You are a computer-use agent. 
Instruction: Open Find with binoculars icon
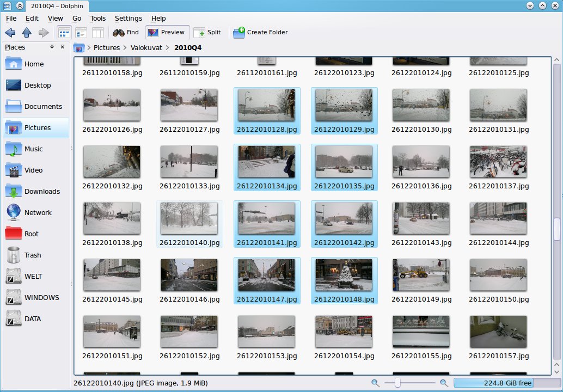pyautogui.click(x=125, y=32)
